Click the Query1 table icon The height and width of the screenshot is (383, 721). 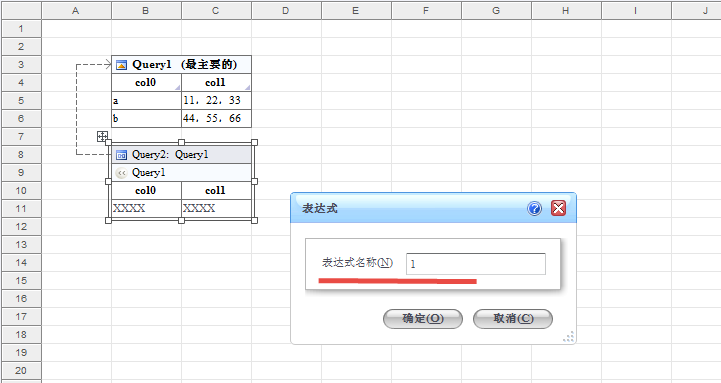[121, 65]
